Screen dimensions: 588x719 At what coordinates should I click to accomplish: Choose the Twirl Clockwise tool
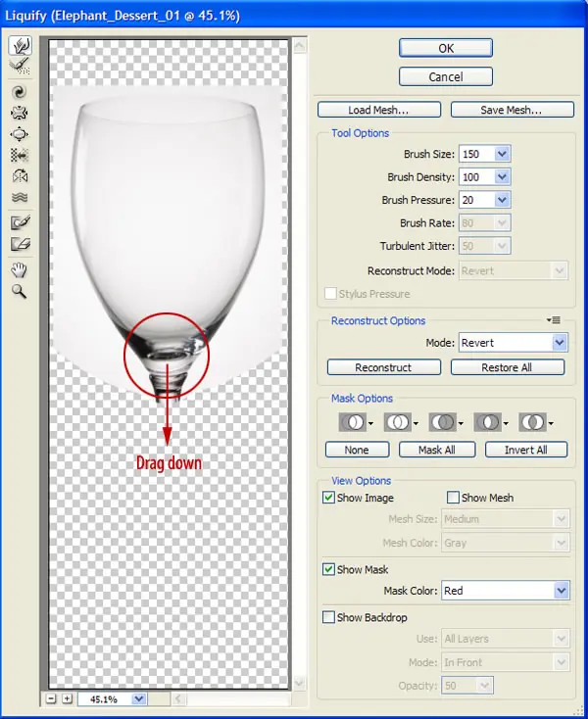pyautogui.click(x=20, y=92)
